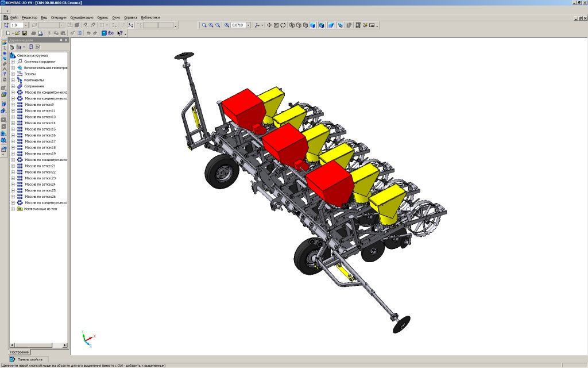Click the Print icon in the toolbar
The width and height of the screenshot is (588, 368).
click(34, 33)
